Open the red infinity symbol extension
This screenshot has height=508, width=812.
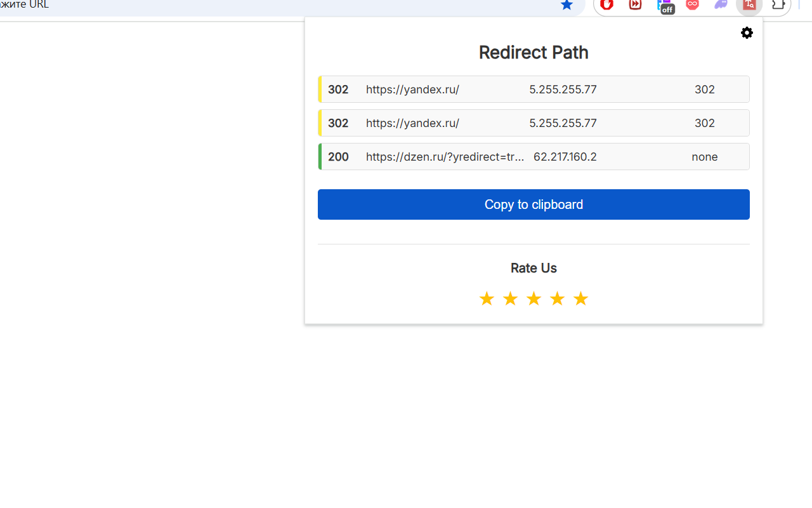click(x=692, y=4)
